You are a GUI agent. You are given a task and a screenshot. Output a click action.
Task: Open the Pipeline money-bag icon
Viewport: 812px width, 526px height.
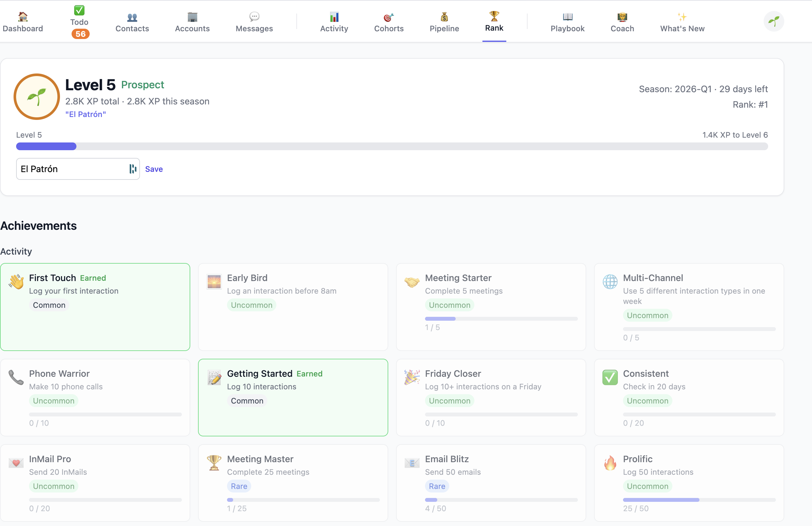click(444, 16)
